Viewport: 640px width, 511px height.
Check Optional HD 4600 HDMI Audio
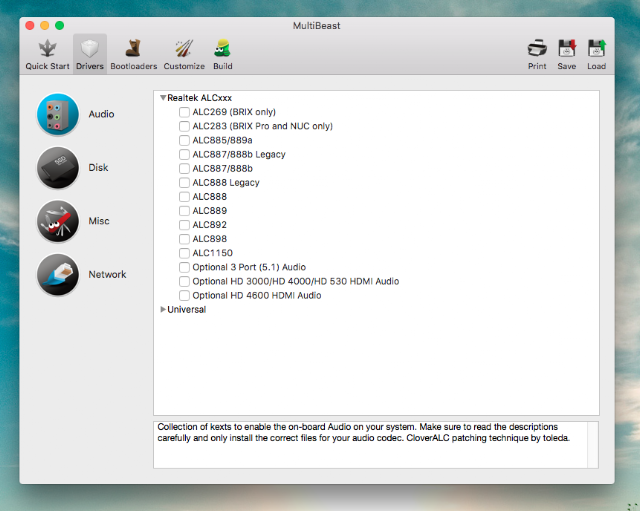(184, 295)
